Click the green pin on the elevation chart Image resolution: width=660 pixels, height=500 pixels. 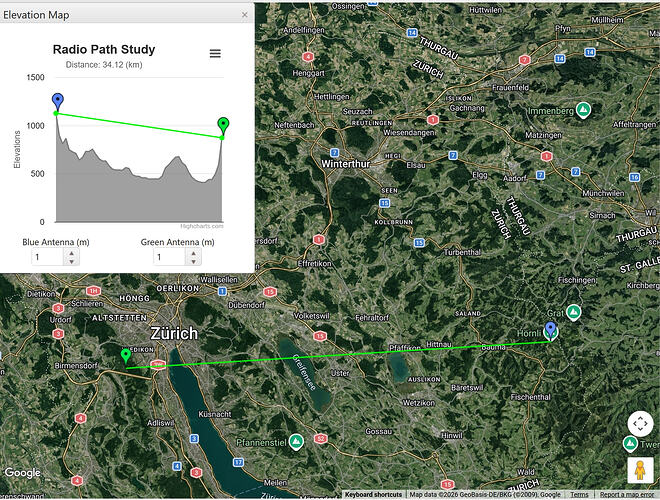click(223, 125)
